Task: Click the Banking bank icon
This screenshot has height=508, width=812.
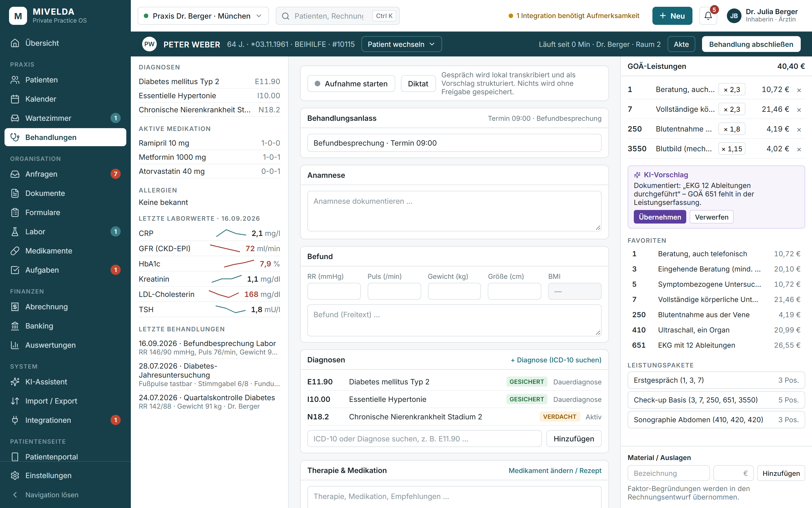Action: [x=15, y=326]
